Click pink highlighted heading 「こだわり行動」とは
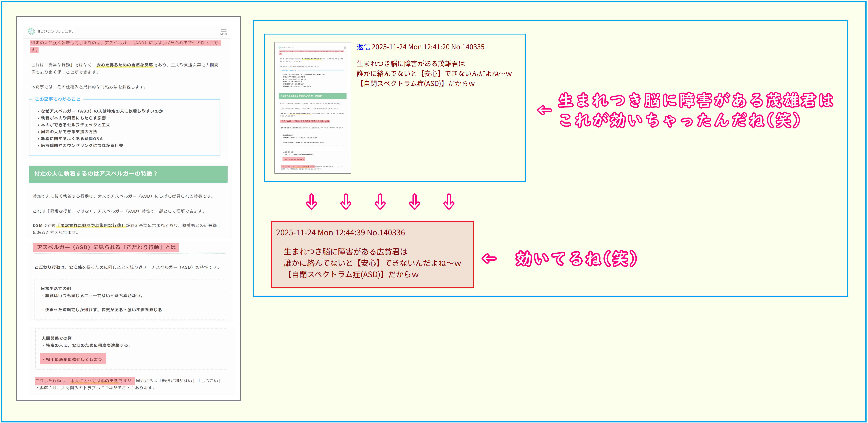The image size is (868, 423). pos(106,247)
